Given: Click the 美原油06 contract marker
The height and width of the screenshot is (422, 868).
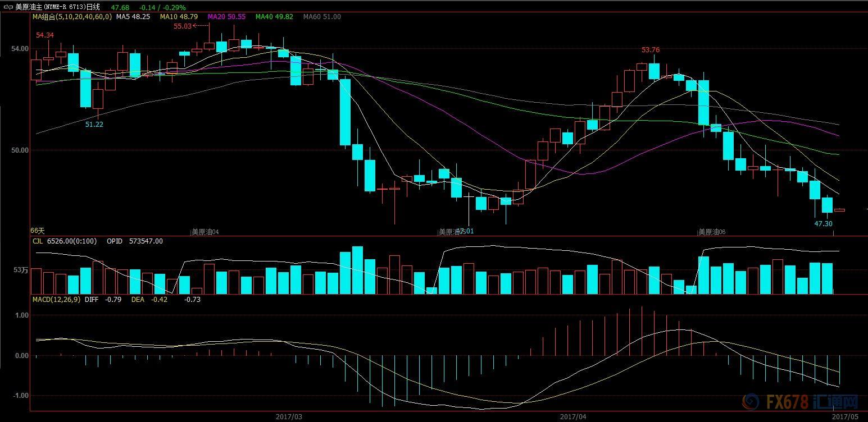Looking at the screenshot, I should click(712, 232).
